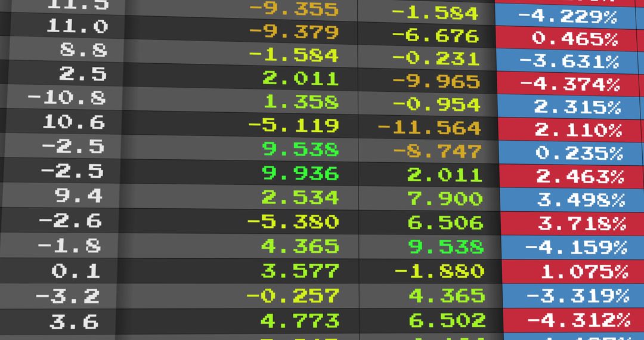Click the -8.747 value

(x=438, y=152)
